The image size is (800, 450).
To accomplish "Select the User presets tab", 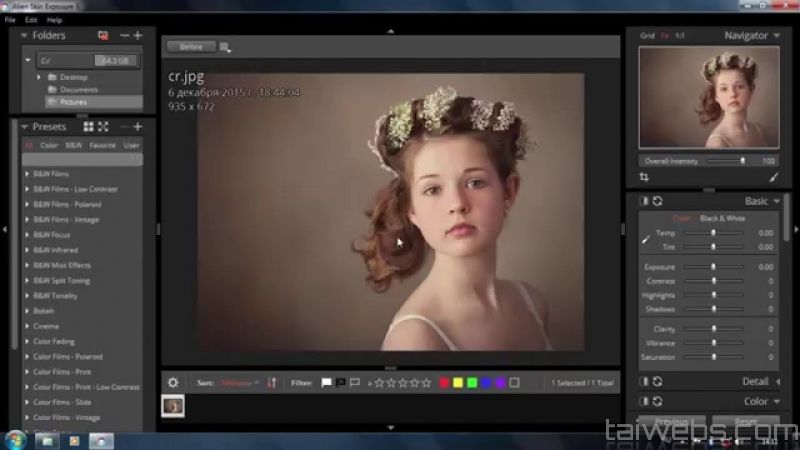I will coord(131,145).
